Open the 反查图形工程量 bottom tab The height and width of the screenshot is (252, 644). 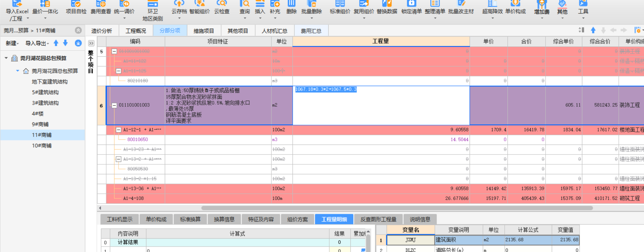378,219
